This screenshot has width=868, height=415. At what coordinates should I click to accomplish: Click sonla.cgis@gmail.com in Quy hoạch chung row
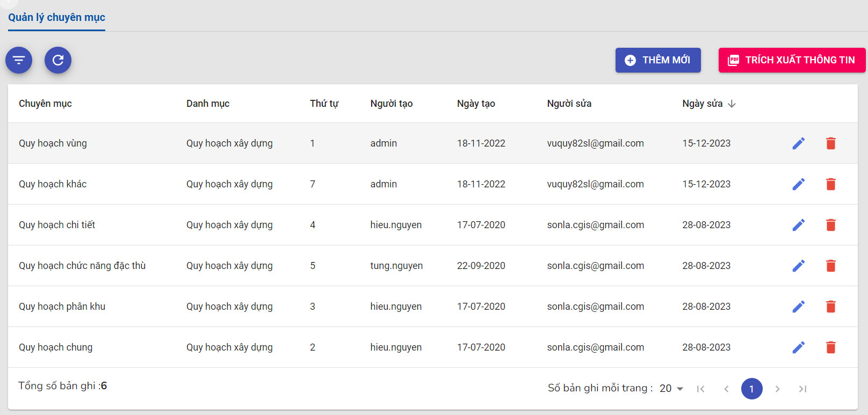coord(595,347)
